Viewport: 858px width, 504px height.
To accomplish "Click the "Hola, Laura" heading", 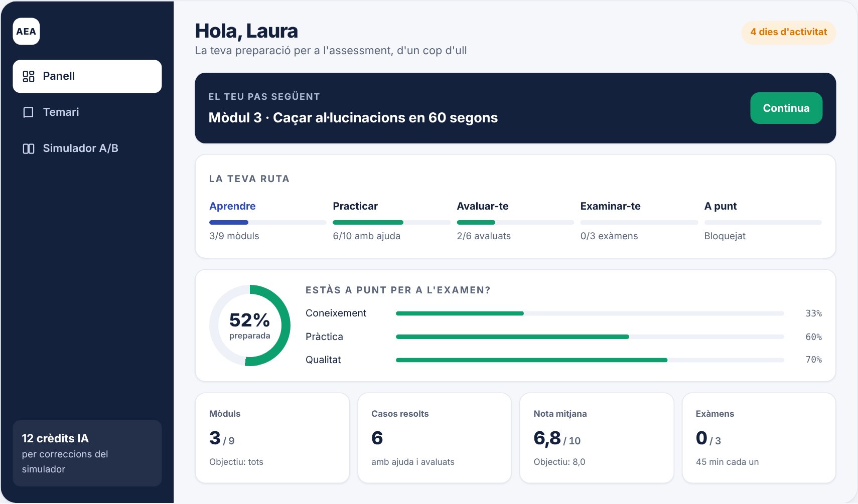I will point(246,31).
